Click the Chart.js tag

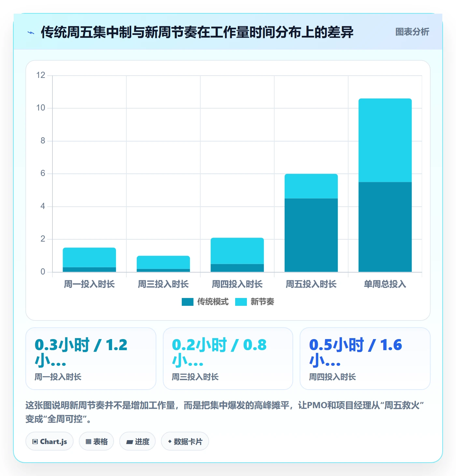[x=50, y=441]
